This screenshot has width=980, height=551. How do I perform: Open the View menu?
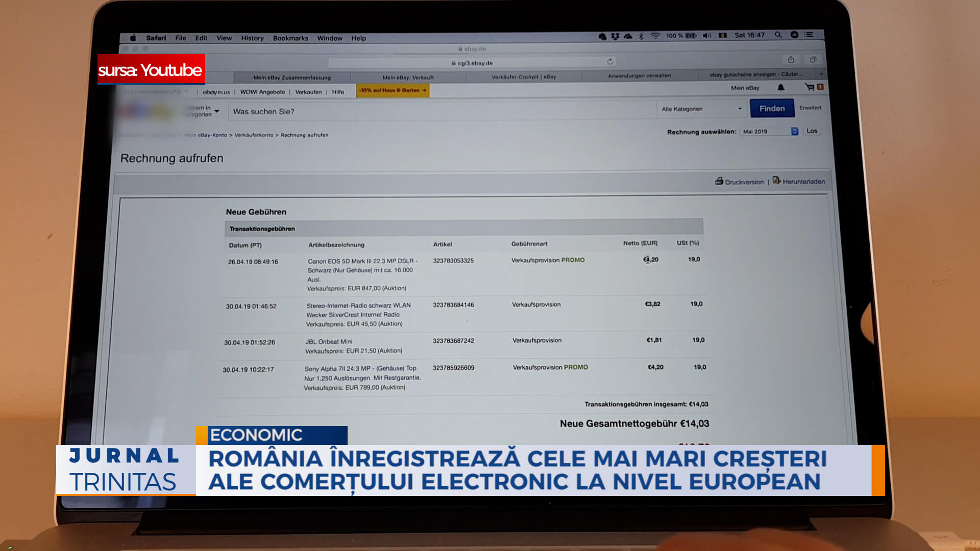tap(224, 38)
